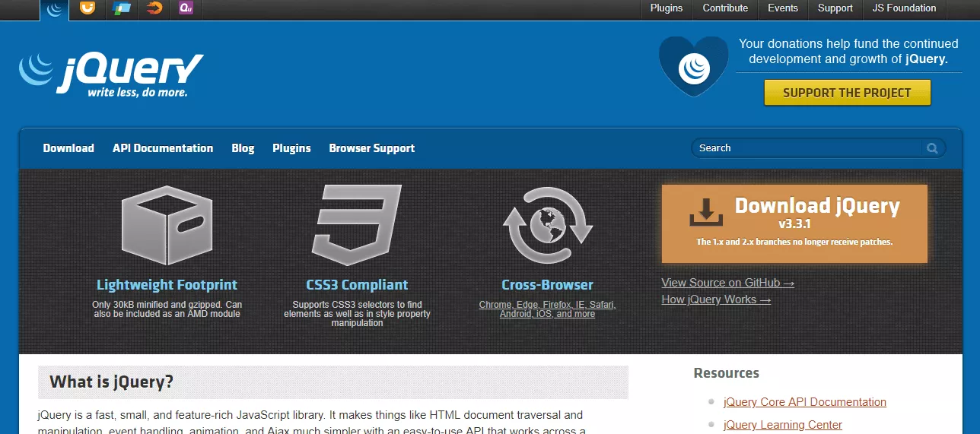Click the Lightweight Footprint box icon

click(167, 225)
